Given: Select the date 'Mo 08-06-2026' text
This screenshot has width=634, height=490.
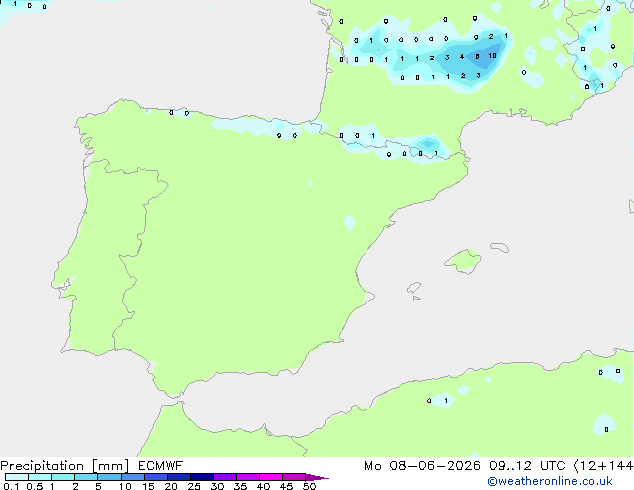Looking at the screenshot, I should [x=422, y=466].
